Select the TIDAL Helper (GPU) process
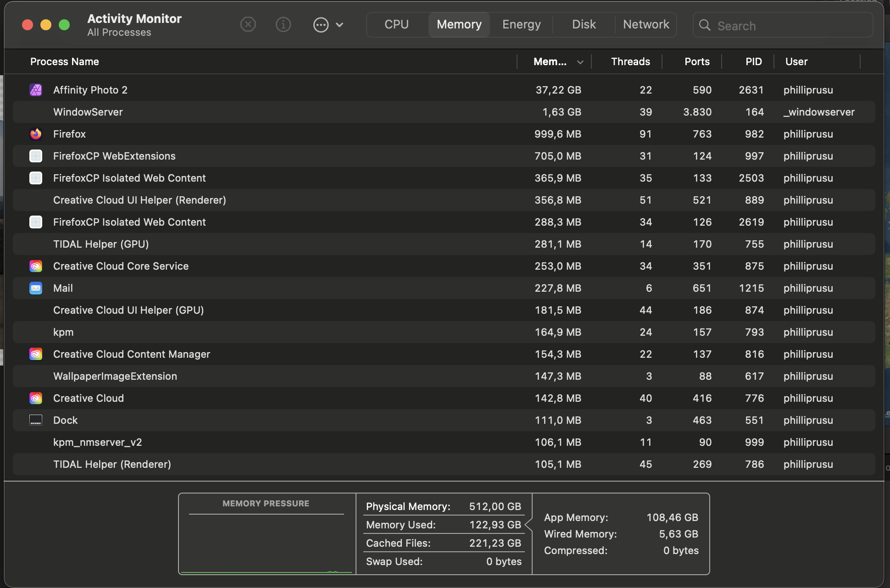Screen dimensions: 890x588 coord(444,244)
